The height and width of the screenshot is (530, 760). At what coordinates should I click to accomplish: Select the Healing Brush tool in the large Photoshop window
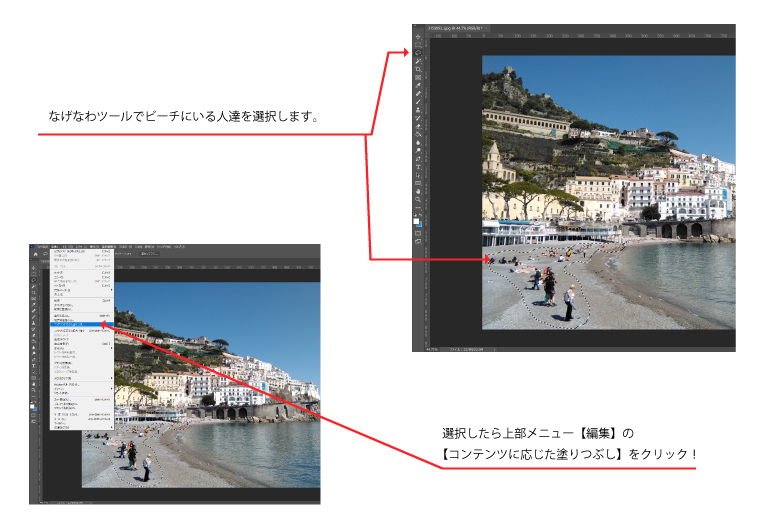click(418, 94)
